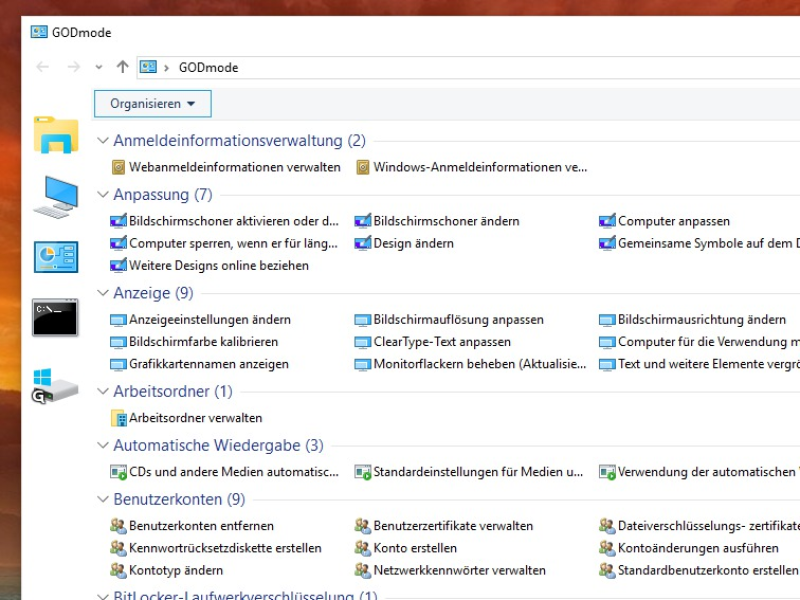Click the Konto erstellen icon
Image resolution: width=800 pixels, height=600 pixels.
pyautogui.click(x=363, y=548)
